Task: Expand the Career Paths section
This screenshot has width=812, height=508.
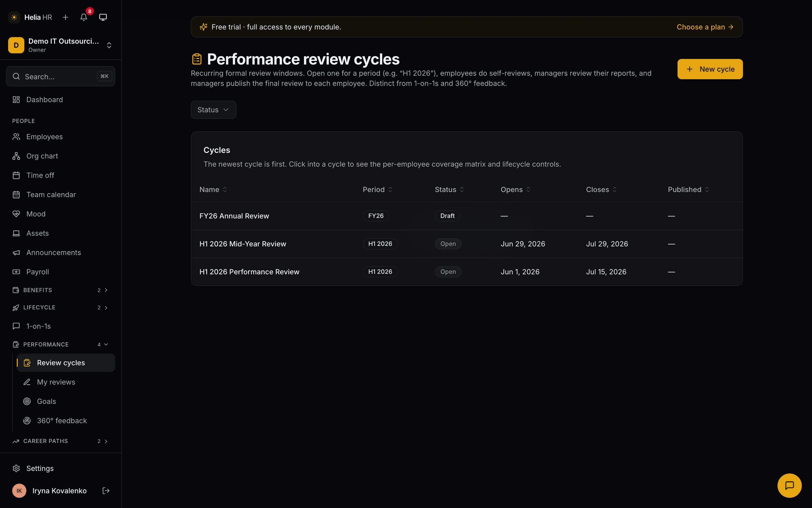Action: [x=61, y=441]
